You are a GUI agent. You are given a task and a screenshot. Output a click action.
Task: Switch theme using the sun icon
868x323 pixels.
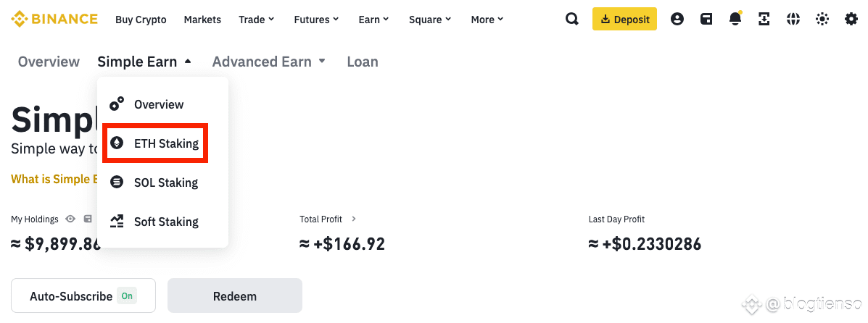(x=822, y=20)
